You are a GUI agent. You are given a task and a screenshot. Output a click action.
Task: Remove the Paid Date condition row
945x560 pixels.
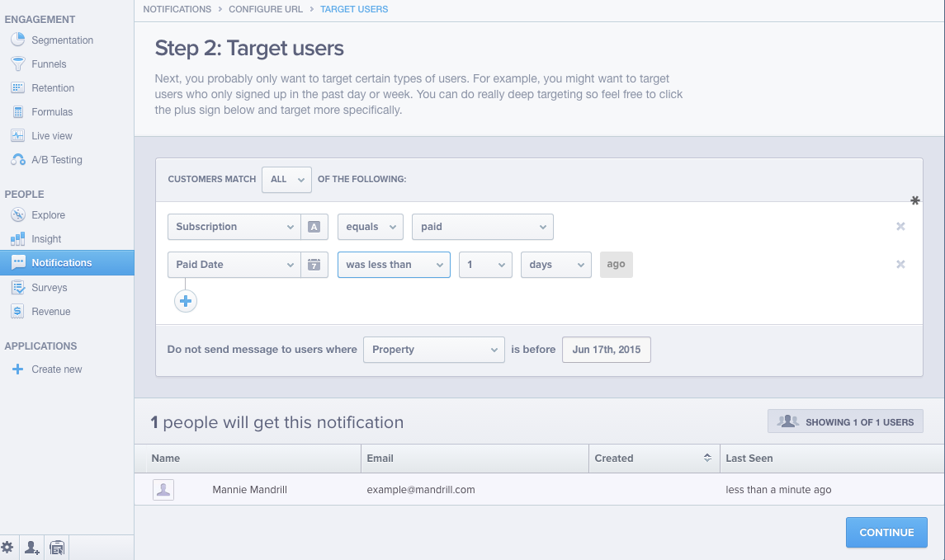tap(900, 265)
